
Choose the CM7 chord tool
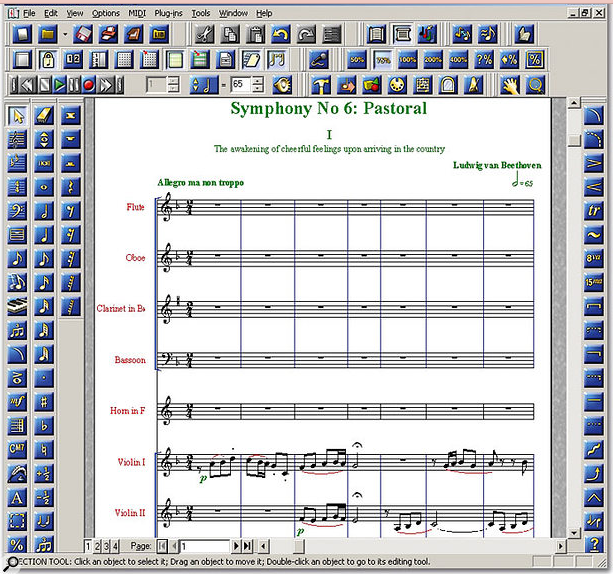pos(17,450)
